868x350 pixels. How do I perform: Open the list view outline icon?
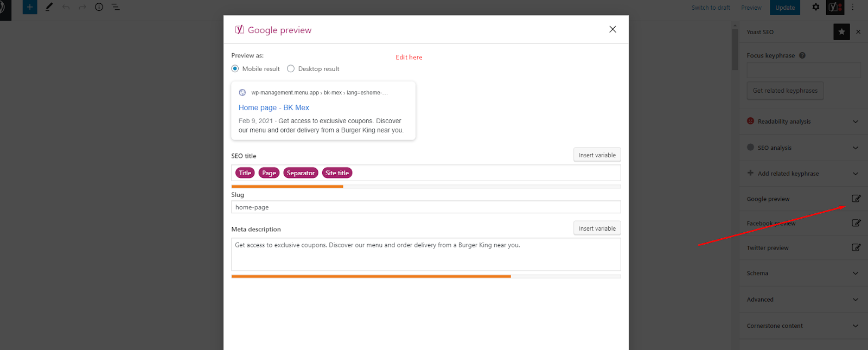coord(116,7)
